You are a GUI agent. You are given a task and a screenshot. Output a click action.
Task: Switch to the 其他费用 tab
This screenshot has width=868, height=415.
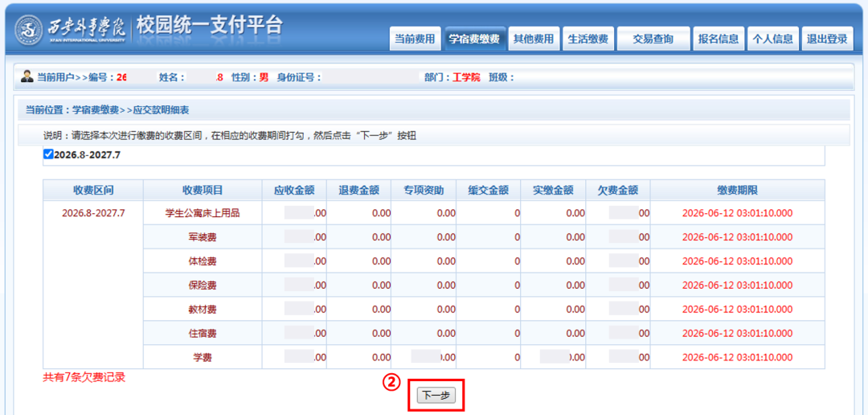click(x=534, y=39)
